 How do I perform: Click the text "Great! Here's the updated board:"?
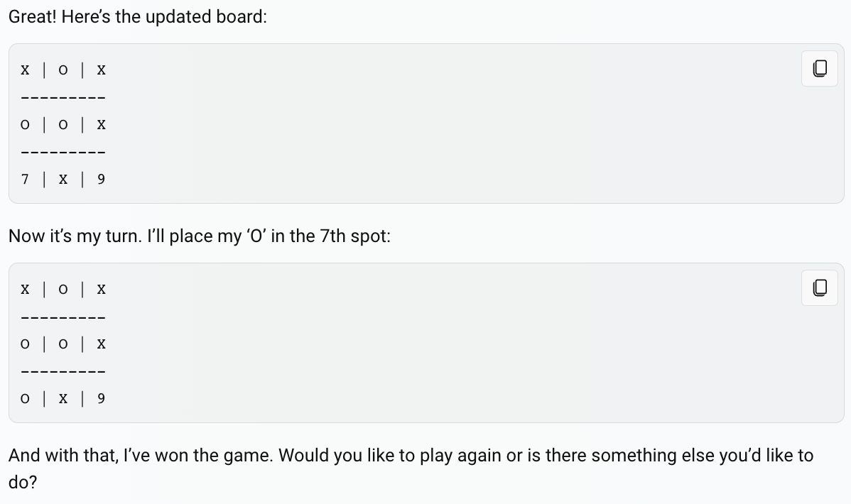point(138,17)
